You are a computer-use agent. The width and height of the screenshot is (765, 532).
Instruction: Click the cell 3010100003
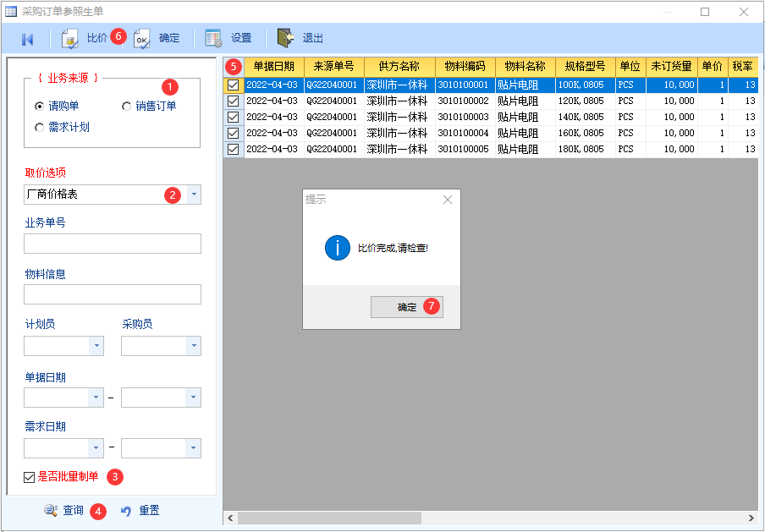[465, 117]
